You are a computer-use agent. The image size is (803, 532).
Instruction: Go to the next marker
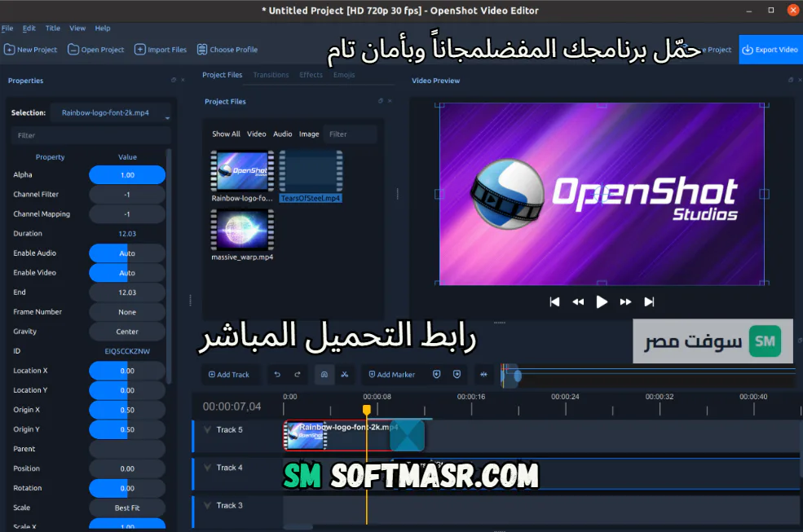457,375
